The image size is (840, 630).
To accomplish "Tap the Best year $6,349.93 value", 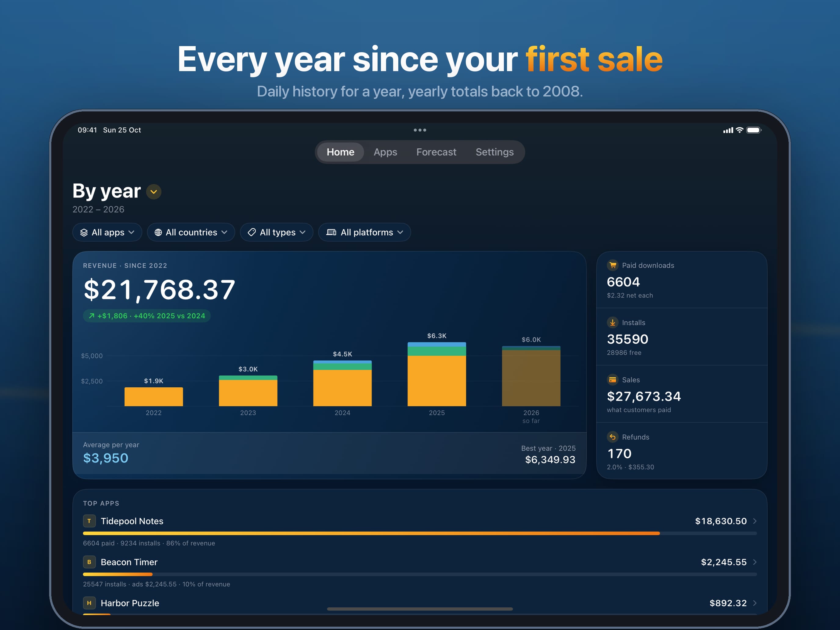I will (x=550, y=459).
